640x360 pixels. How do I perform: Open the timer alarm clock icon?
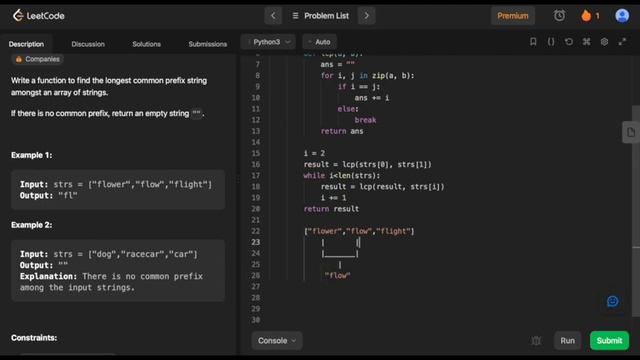click(560, 16)
